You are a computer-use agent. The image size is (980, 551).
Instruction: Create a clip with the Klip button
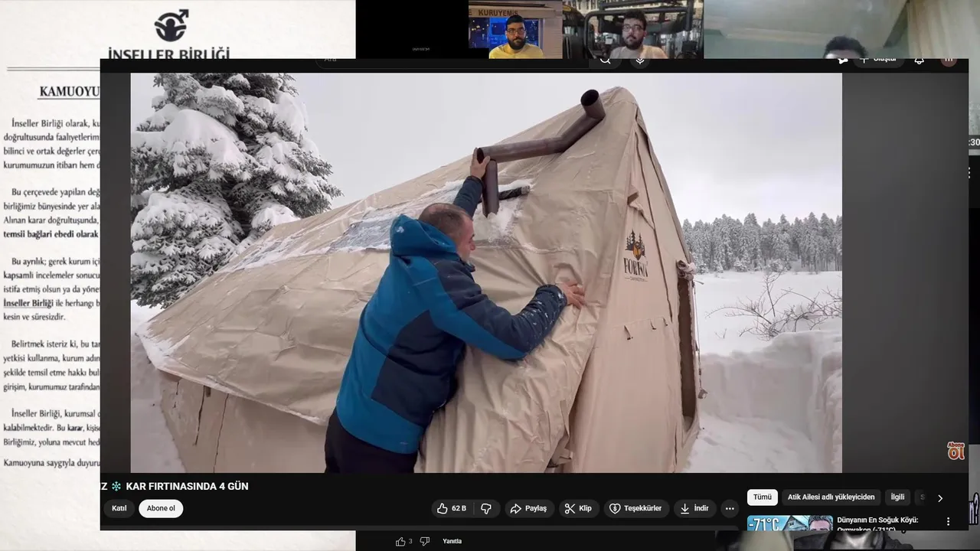tap(578, 508)
